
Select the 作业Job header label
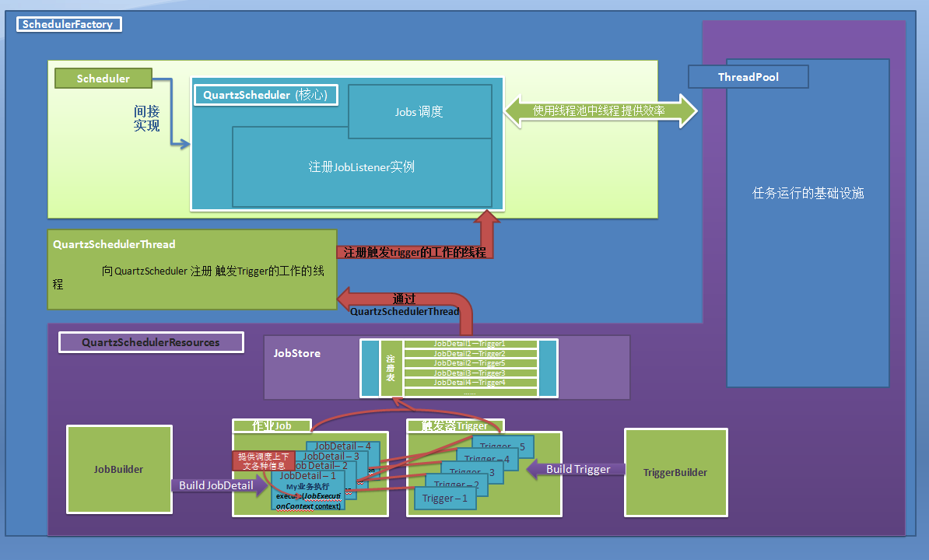coord(272,425)
